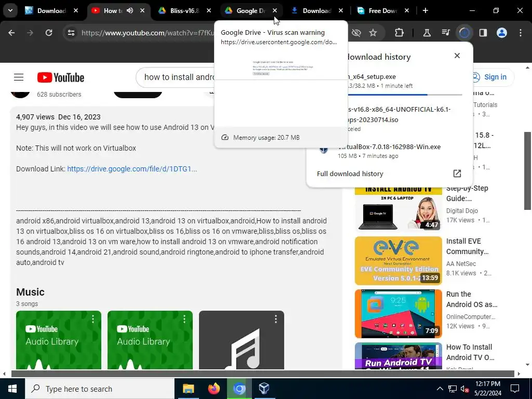Open Chrome Labs flask icon
The height and width of the screenshot is (399, 532).
pos(427,33)
